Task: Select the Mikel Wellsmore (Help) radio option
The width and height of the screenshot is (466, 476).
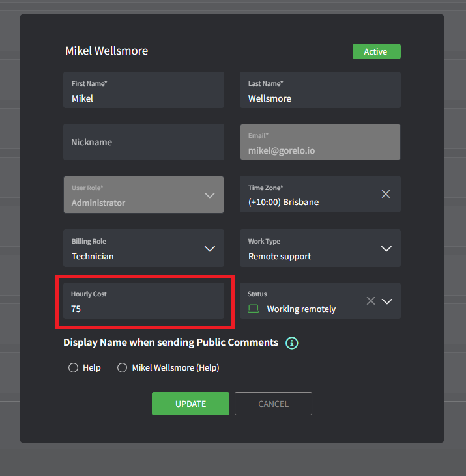Action: (x=122, y=368)
